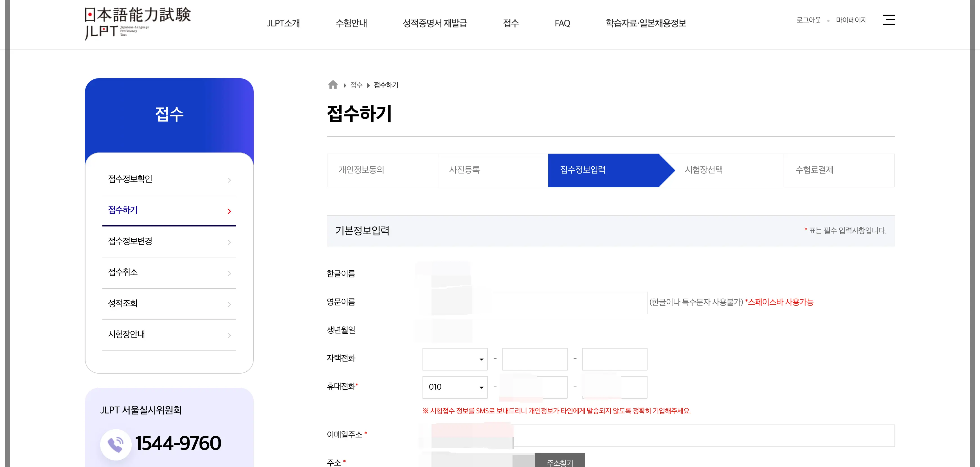Click chevron arrow next to 성적조회
The height and width of the screenshot is (467, 980).
click(229, 304)
